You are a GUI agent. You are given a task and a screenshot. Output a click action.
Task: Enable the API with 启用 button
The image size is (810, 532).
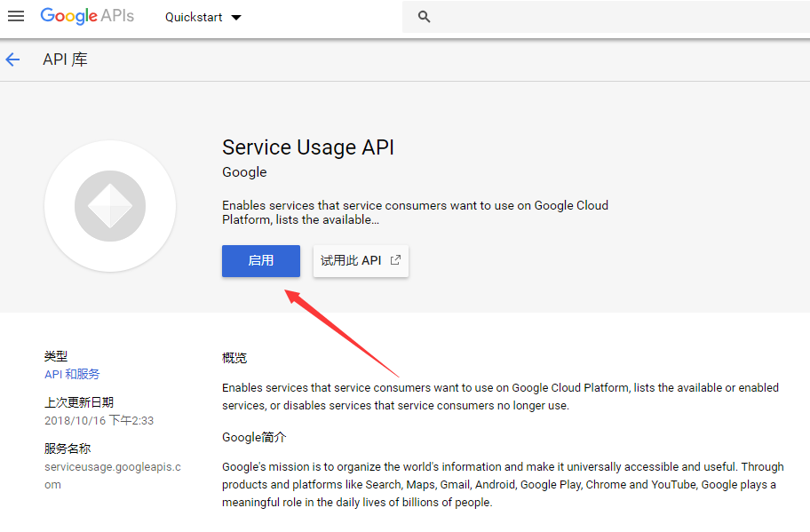pos(260,260)
